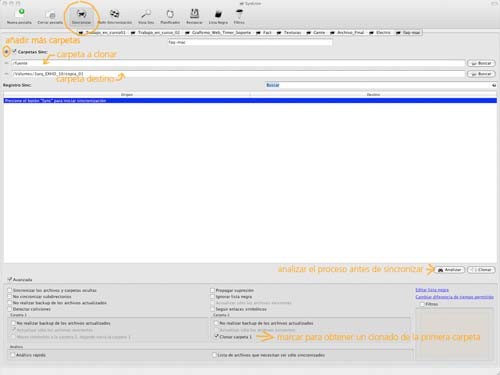Open the Filtros toolbar tool

click(239, 16)
